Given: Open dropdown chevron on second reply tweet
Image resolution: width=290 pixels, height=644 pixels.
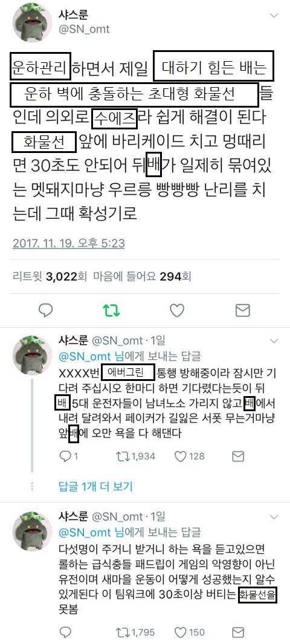Looking at the screenshot, I should [x=275, y=517].
